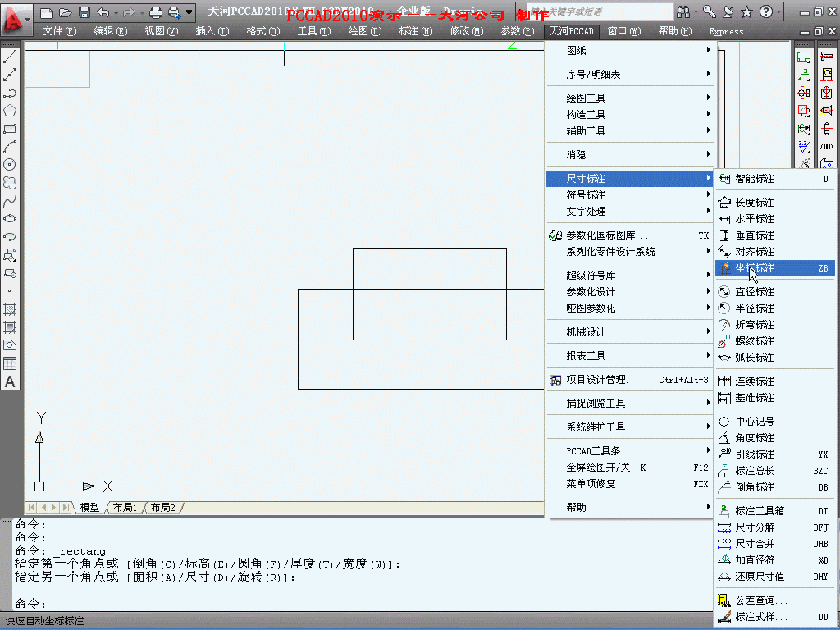Viewport: 840px width, 630px height.
Task: Expand the 构造工具 submenu
Action: tap(630, 115)
